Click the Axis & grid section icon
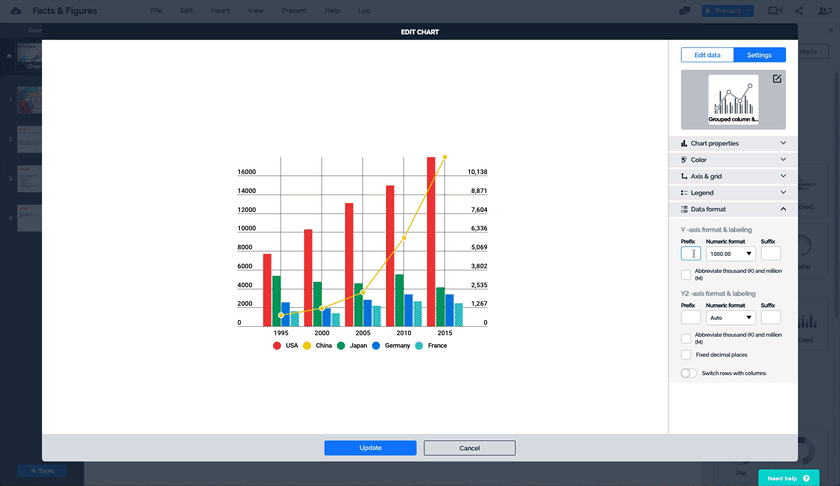 [x=684, y=176]
